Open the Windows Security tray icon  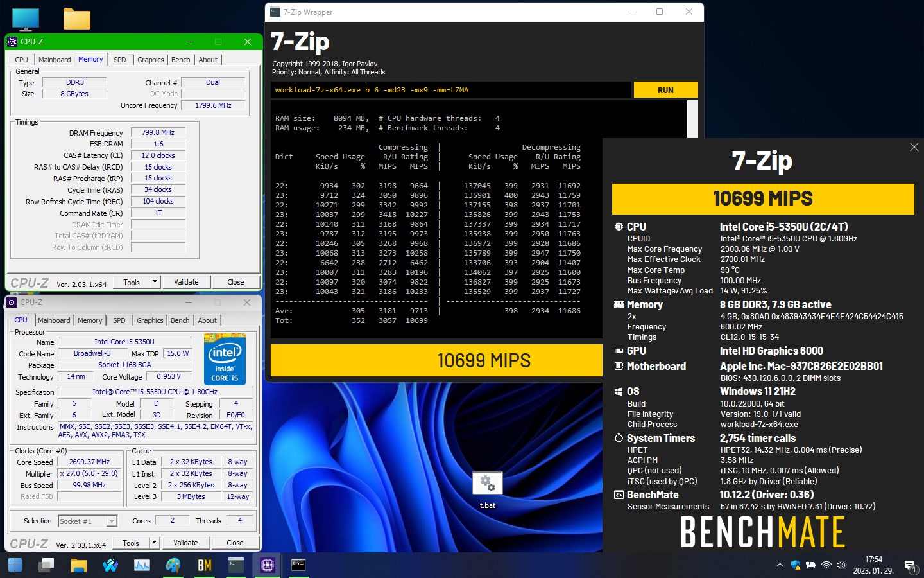[796, 565]
